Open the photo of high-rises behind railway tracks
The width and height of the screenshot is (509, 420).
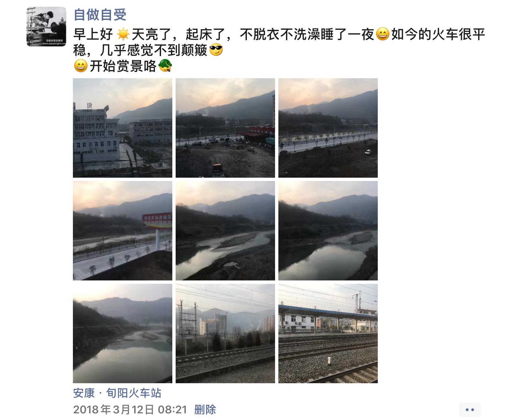[x=225, y=333]
